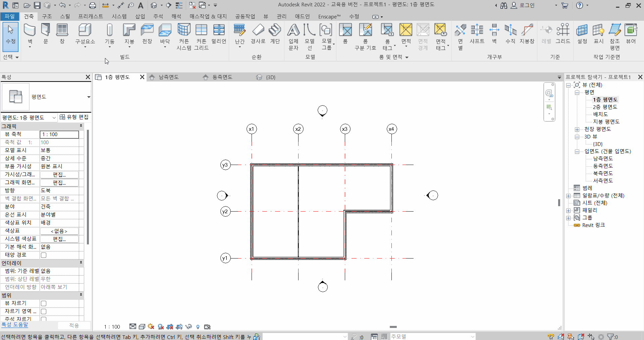Expand the 패밀리 tree node
The height and width of the screenshot is (340, 644).
click(568, 211)
